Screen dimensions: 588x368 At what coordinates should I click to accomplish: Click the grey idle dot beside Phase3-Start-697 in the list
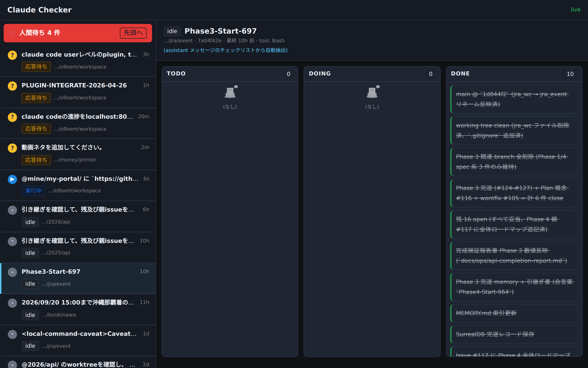(x=12, y=272)
